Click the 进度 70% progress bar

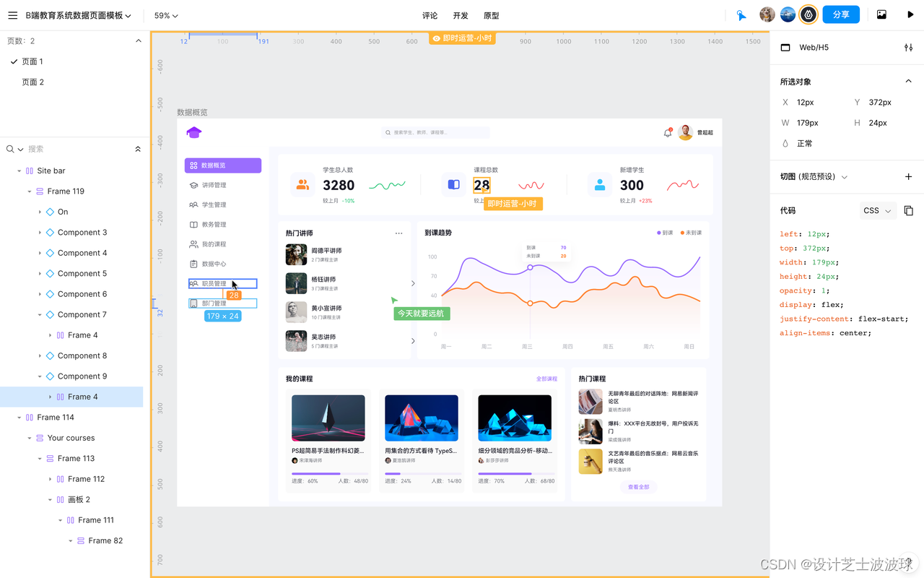(516, 474)
